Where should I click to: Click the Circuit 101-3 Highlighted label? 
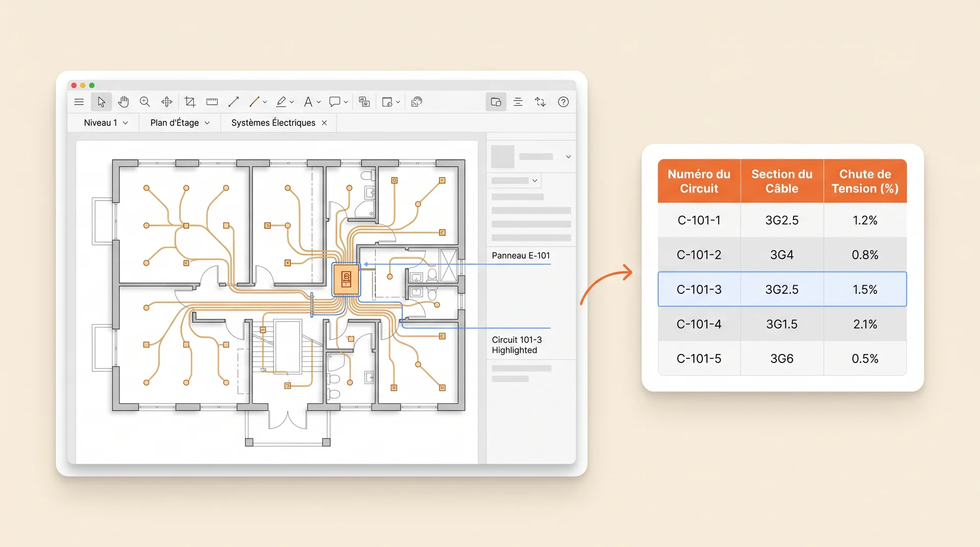click(x=517, y=345)
